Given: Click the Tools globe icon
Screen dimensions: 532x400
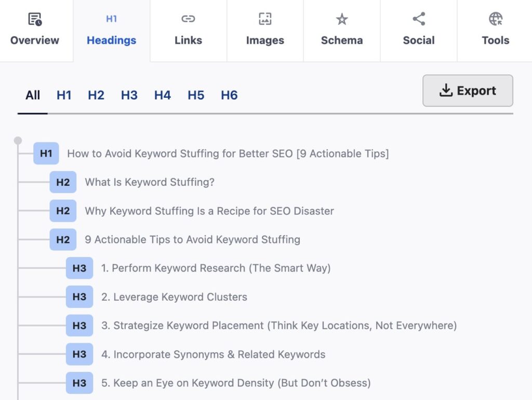Looking at the screenshot, I should [495, 18].
